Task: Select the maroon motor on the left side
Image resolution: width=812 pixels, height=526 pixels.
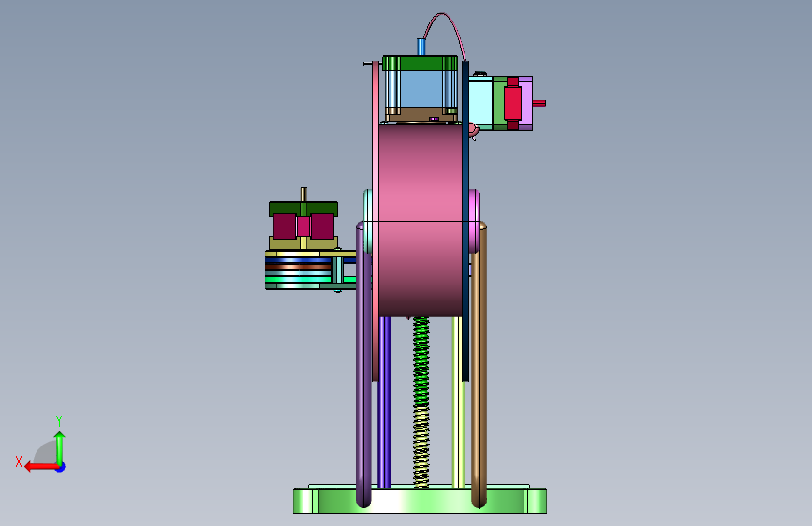Action: (x=303, y=226)
